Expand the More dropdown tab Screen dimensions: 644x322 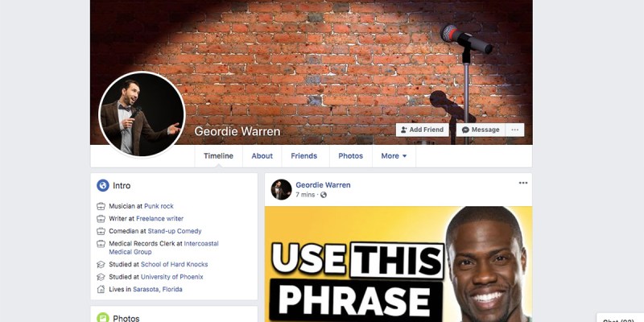pos(394,156)
